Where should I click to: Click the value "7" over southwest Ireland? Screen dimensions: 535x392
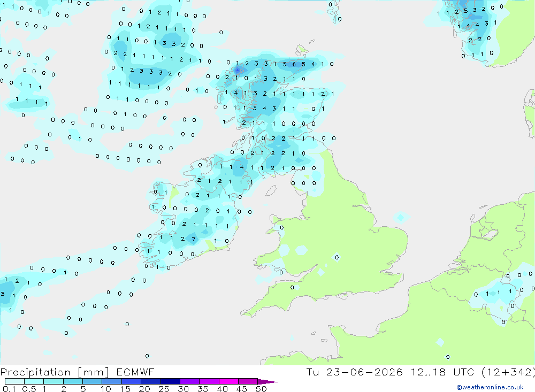coord(194,239)
